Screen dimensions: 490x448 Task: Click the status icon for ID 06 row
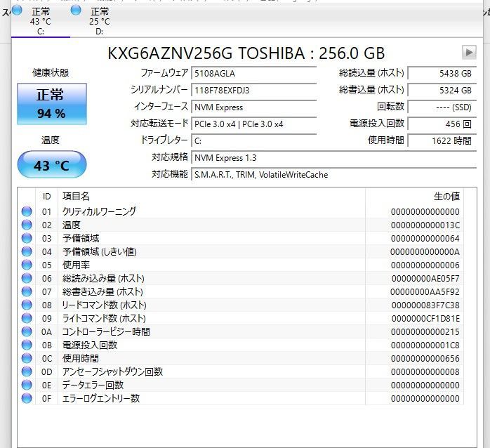(27, 278)
